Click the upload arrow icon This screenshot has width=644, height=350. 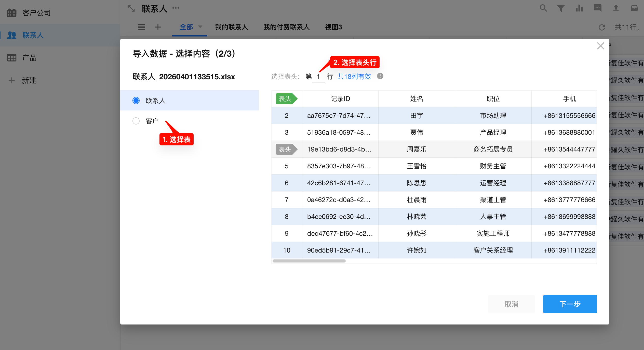pyautogui.click(x=616, y=8)
